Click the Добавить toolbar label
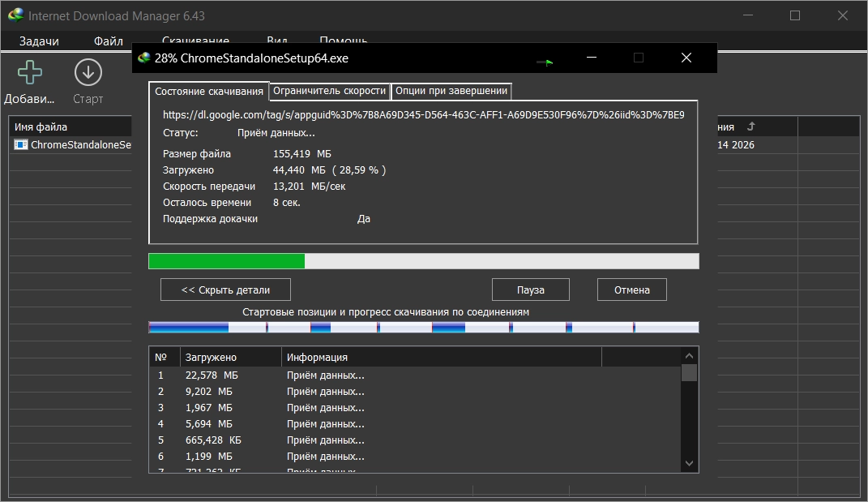 point(29,99)
